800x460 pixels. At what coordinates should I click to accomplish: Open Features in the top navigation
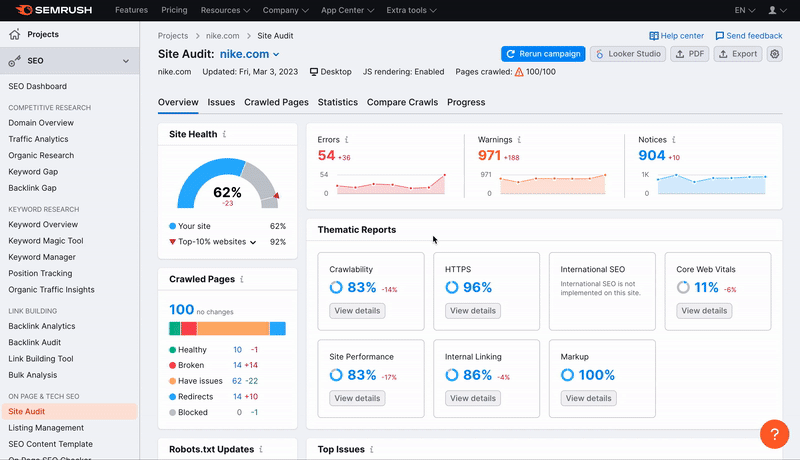131,10
